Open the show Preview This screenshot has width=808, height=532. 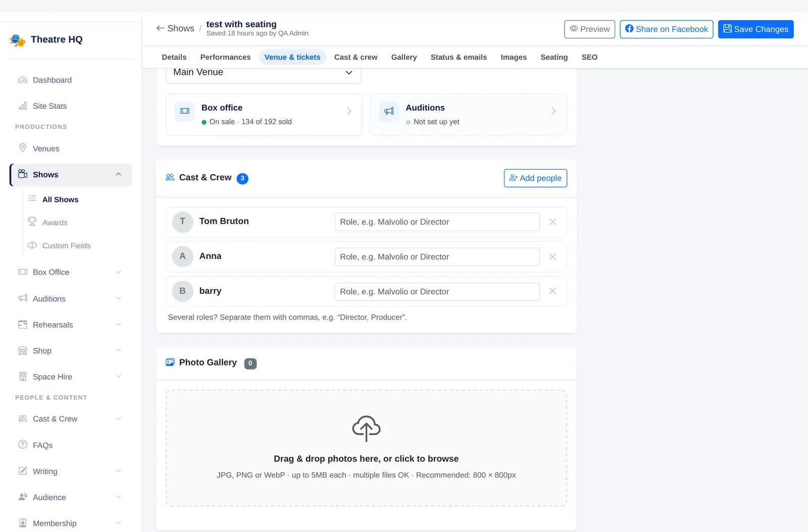tap(590, 29)
